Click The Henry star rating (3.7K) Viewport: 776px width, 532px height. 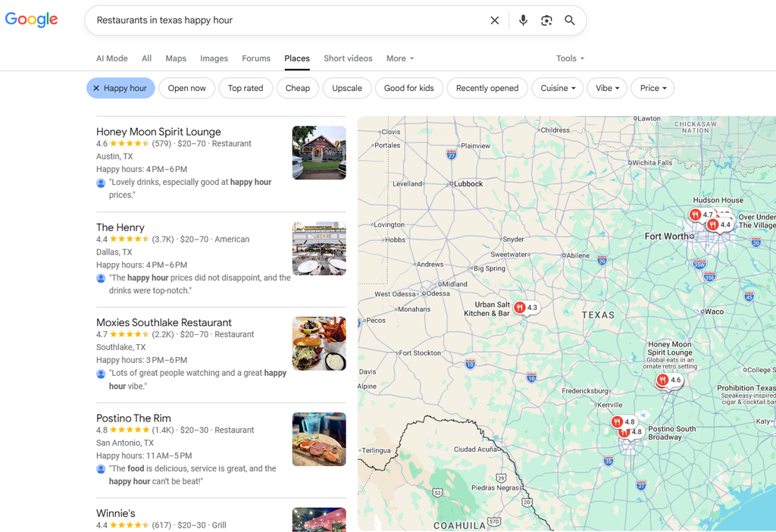[x=135, y=239]
